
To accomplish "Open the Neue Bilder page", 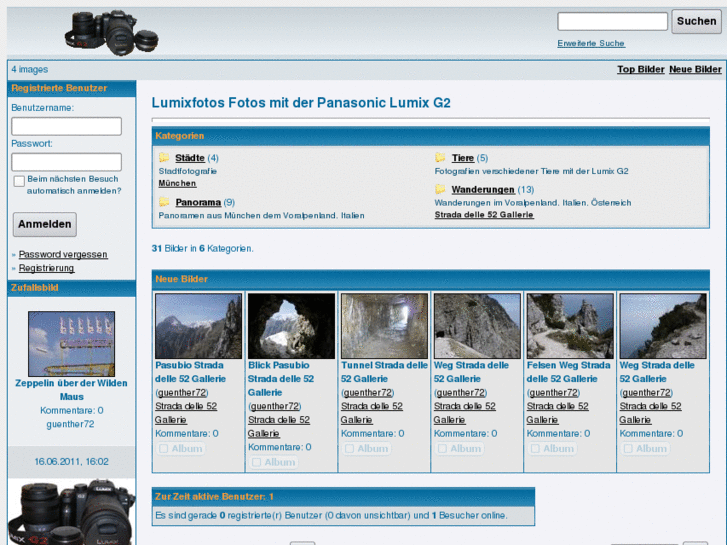I will 695,69.
